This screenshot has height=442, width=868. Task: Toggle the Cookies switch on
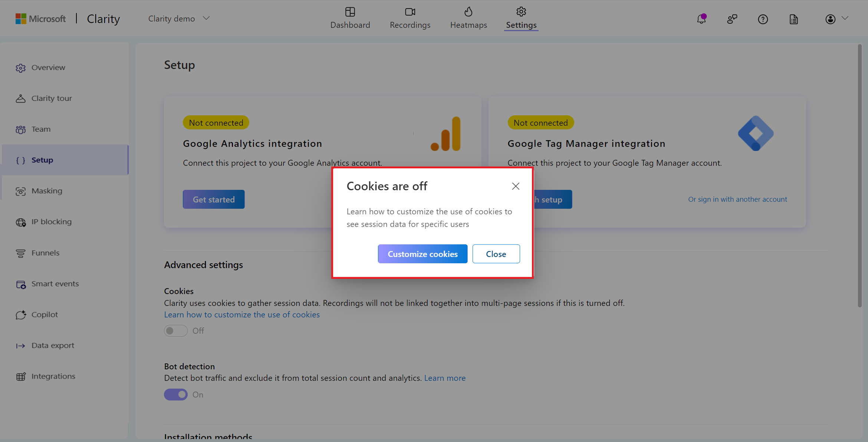tap(176, 330)
